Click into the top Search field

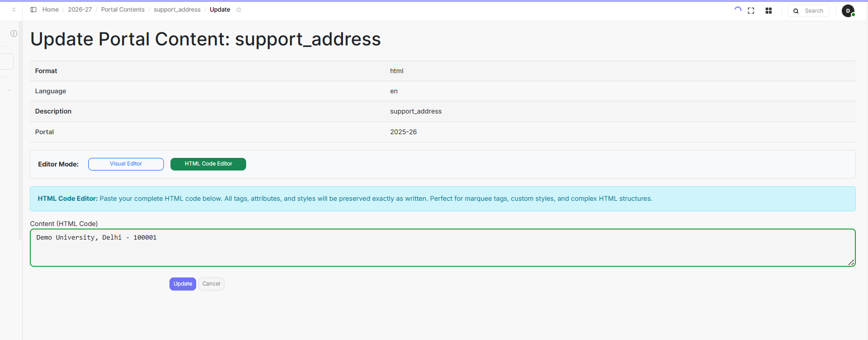814,11
